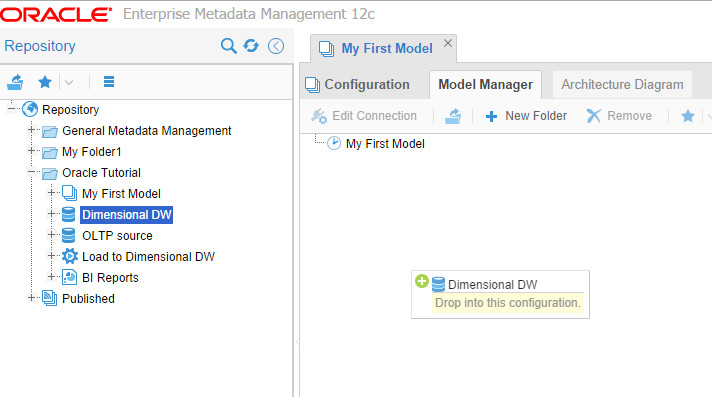Click the My Folder1 folder icon
This screenshot has width=712, height=397.
click(x=50, y=152)
